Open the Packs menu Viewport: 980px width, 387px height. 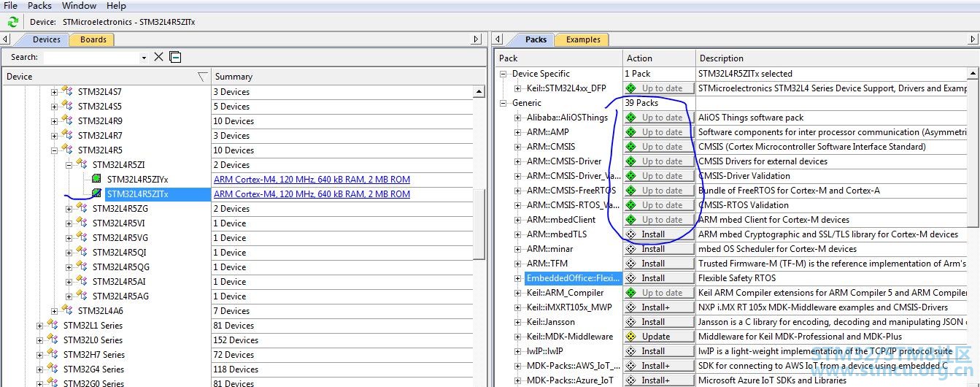tap(39, 5)
